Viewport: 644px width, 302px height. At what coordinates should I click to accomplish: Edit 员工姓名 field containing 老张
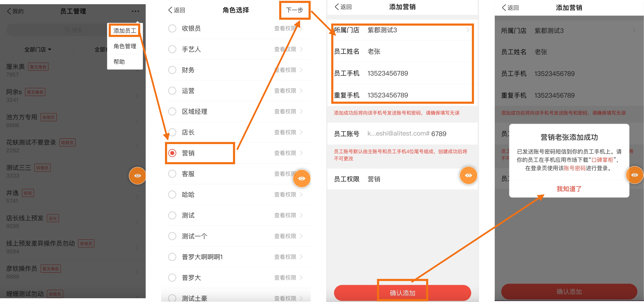[x=402, y=51]
